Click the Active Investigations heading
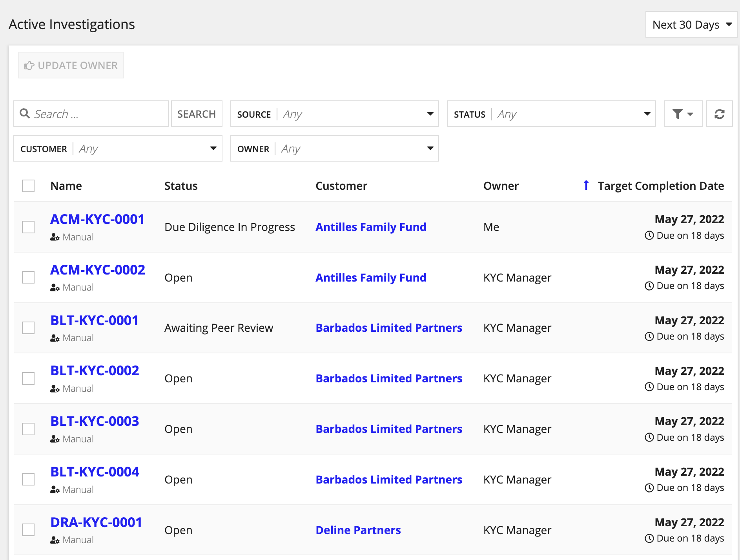This screenshot has width=740, height=560. coord(72,24)
